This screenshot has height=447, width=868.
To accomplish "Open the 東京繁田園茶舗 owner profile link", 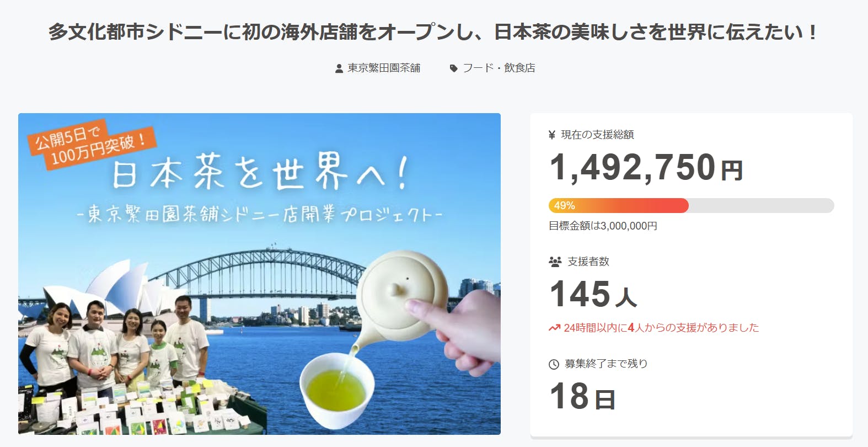I will (x=384, y=68).
